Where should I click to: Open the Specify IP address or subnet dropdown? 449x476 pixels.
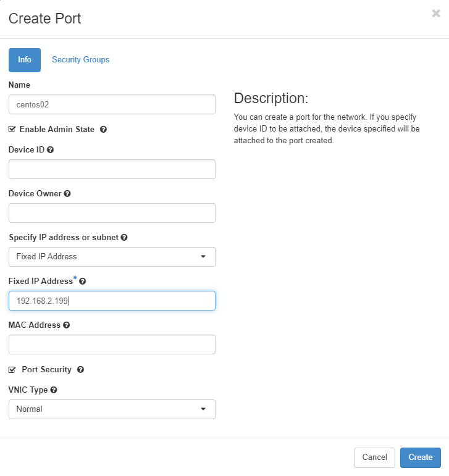pos(112,257)
